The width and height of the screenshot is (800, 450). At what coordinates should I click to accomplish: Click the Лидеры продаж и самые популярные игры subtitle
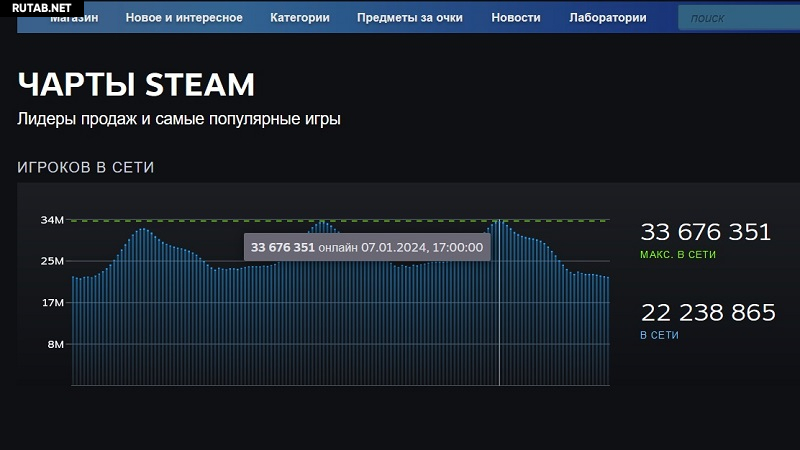pyautogui.click(x=179, y=119)
